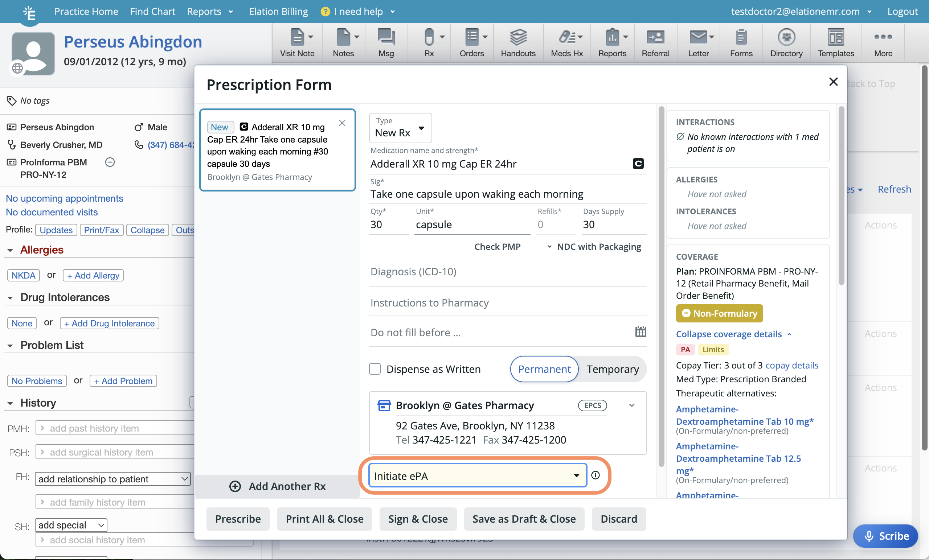Viewport: 929px width, 560px height.
Task: Select the Temporary toggle option
Action: click(612, 369)
